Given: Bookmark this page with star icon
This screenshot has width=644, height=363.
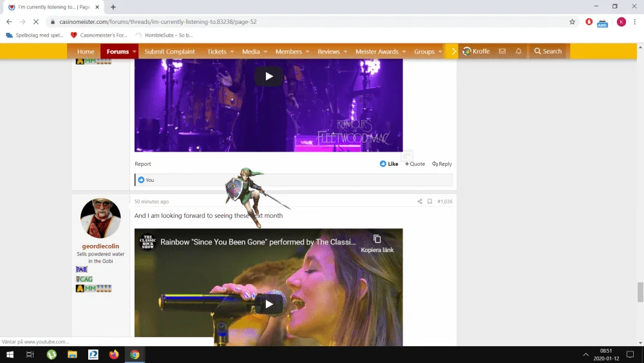Looking at the screenshot, I should [x=572, y=22].
